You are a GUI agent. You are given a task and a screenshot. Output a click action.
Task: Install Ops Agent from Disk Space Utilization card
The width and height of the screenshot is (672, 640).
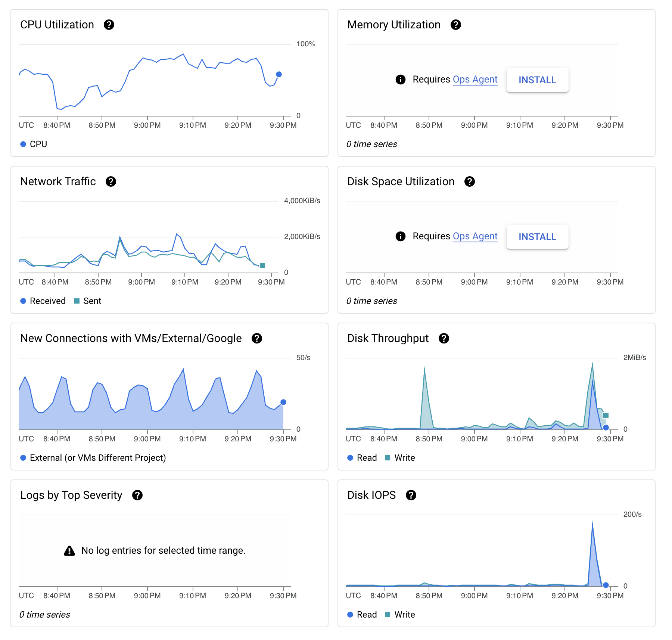537,237
